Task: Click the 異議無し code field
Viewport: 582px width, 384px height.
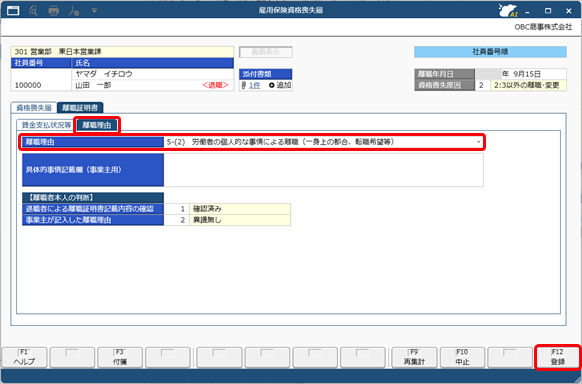Action: 177,220
